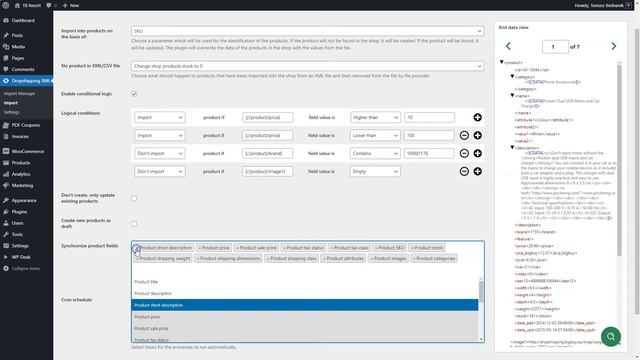Open No product in XML/CSV file dropdown
Screen dimensions: 640x360
(308, 66)
